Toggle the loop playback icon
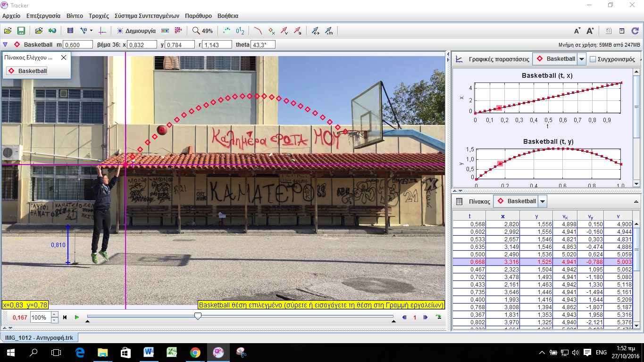Screen dimensions: 644x362 (439, 317)
